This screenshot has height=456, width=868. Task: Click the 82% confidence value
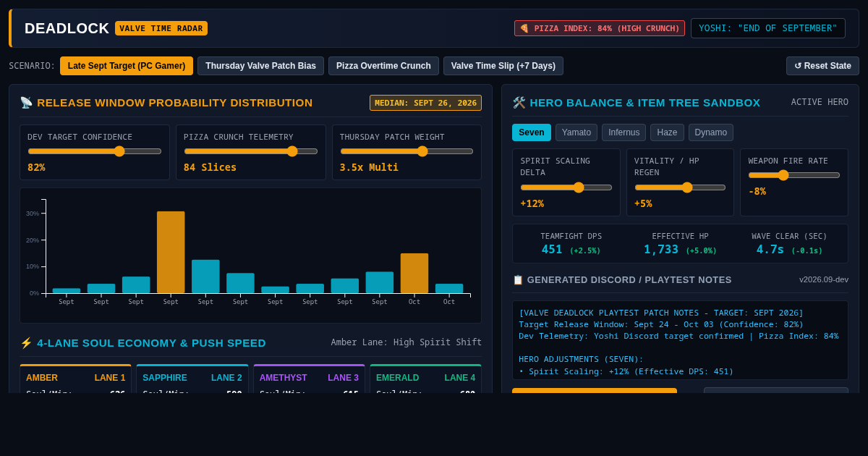tap(36, 167)
